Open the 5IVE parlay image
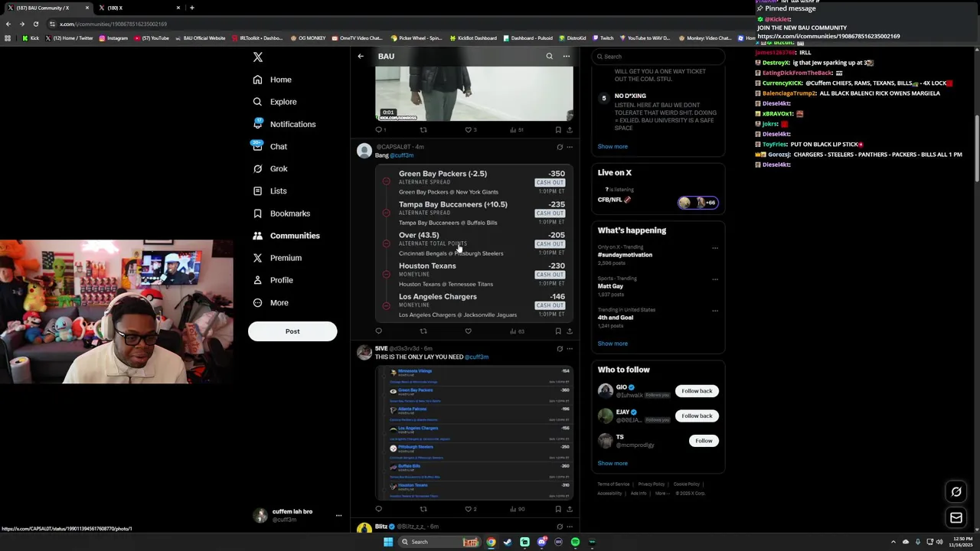Viewport: 980px width, 551px height. click(474, 433)
